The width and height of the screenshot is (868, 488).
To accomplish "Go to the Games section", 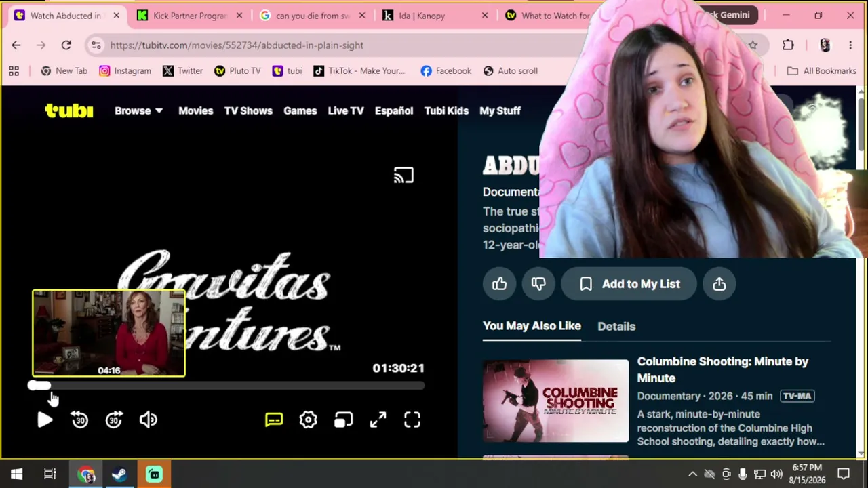I will [300, 110].
